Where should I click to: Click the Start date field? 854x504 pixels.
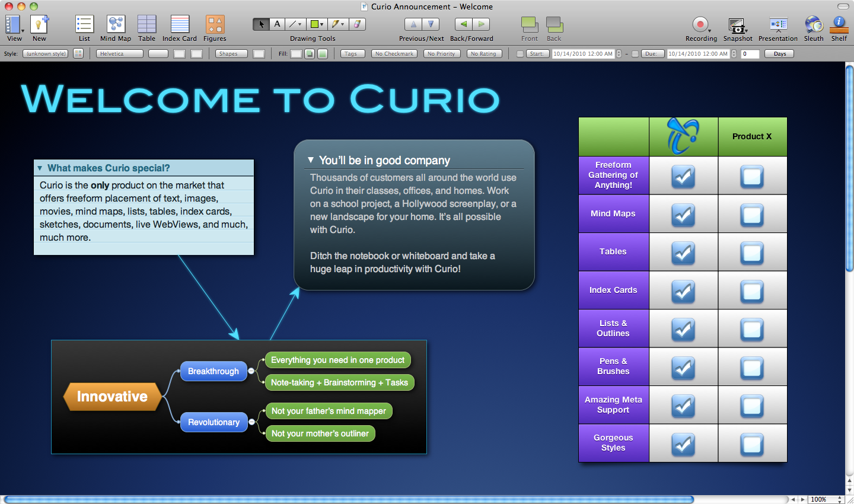click(584, 53)
